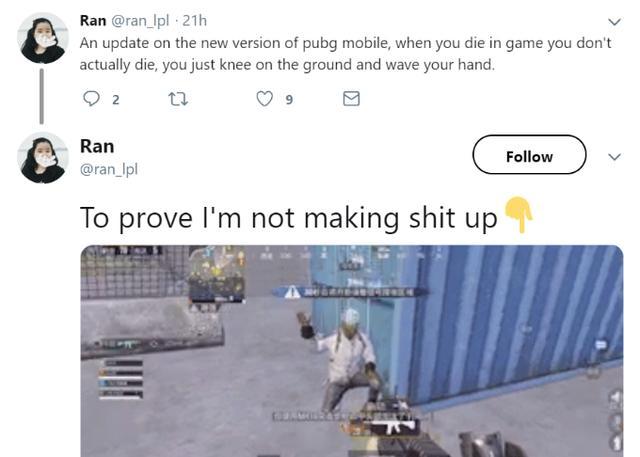Viewport: 640px width, 457px height.
Task: Send tweet via envelope message icon
Action: click(351, 99)
